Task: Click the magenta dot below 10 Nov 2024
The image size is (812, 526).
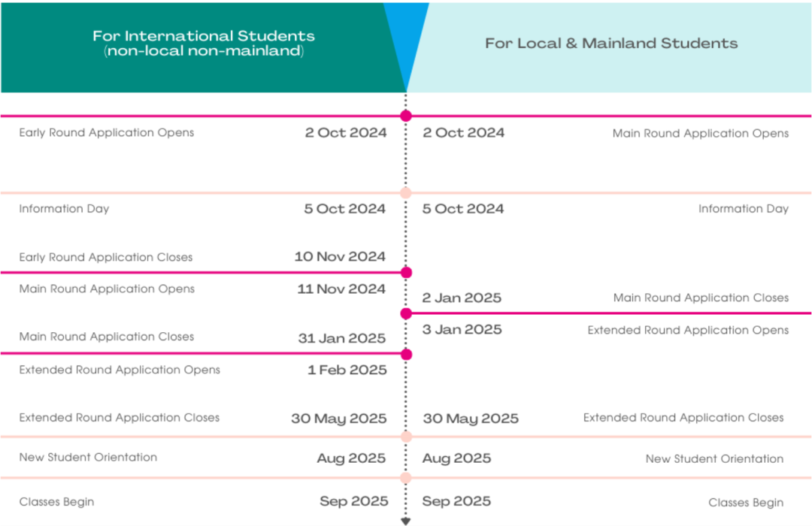Action: click(x=407, y=272)
